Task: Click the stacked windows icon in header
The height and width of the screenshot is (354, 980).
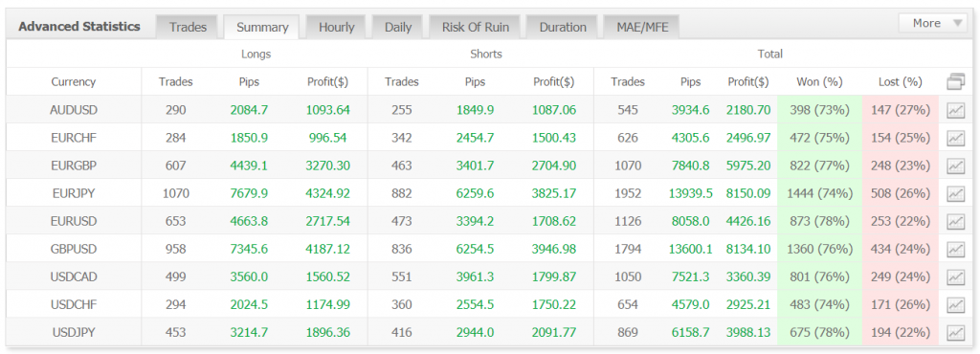Action: 956,81
